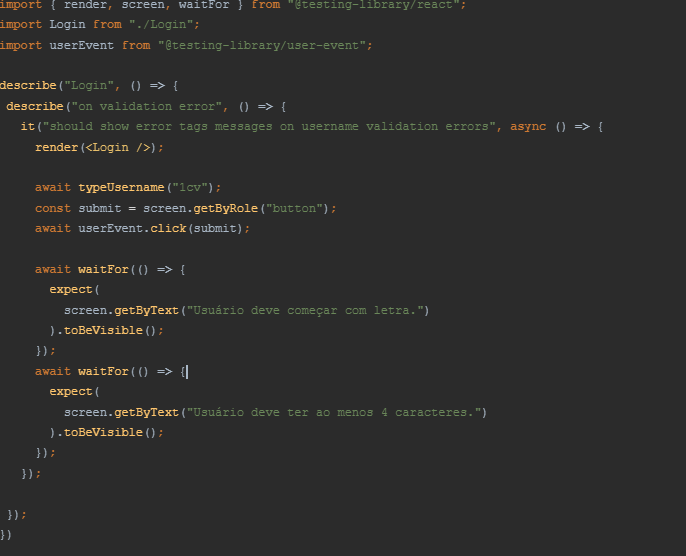Click the "should show error tags messages" test title
The image size is (686, 556).
[269, 127]
